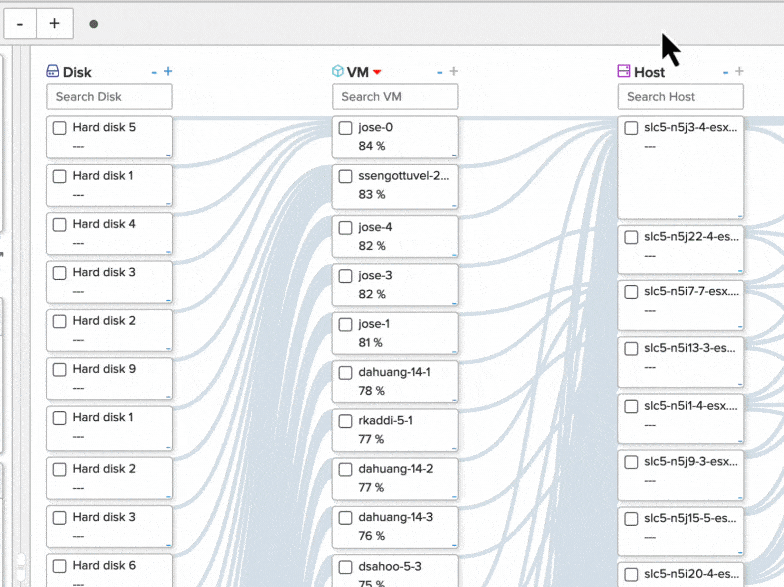The height and width of the screenshot is (587, 784).
Task: Tick the slc5-n5j22-4 host checkbox
Action: [632, 237]
